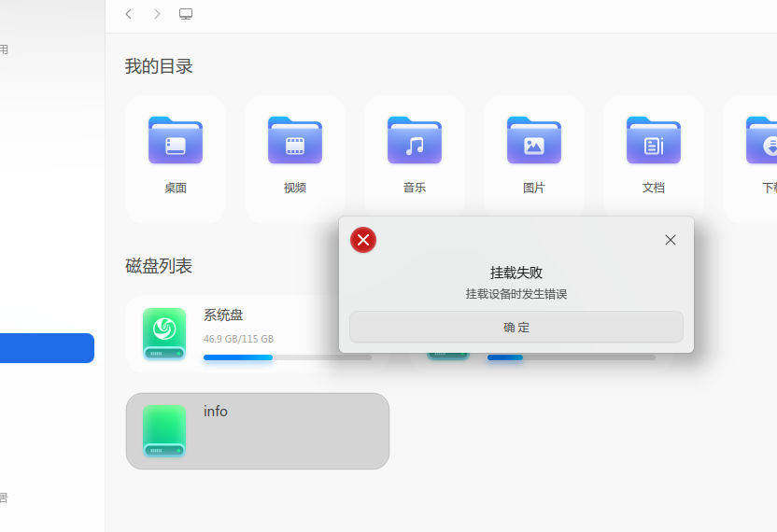777x532 pixels.
Task: Click the info disk name label
Action: 216,412
